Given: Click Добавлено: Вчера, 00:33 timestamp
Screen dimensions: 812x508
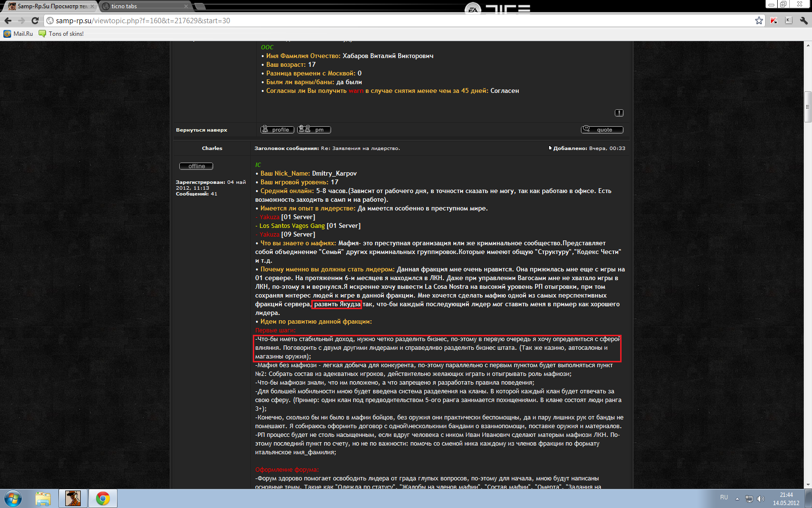Looking at the screenshot, I should coord(589,148).
